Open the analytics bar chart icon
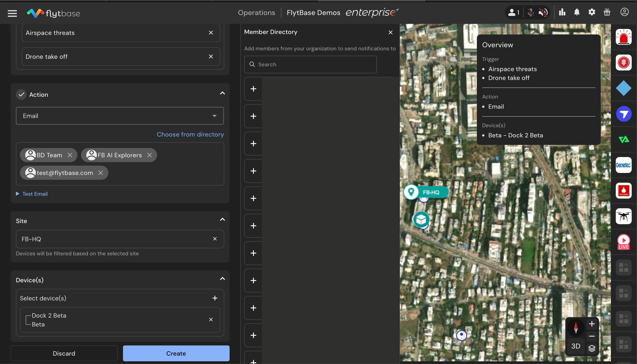 (562, 12)
